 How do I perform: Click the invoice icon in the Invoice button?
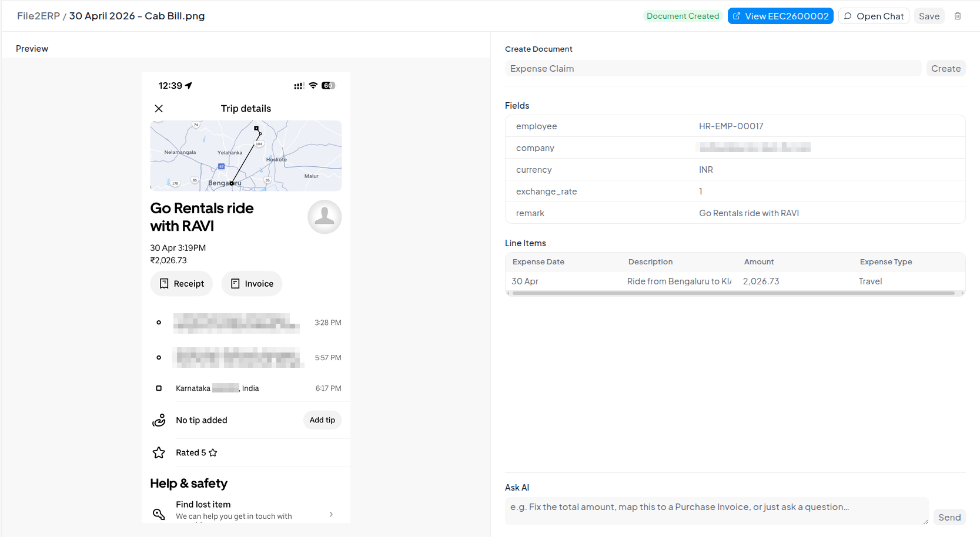[235, 284]
